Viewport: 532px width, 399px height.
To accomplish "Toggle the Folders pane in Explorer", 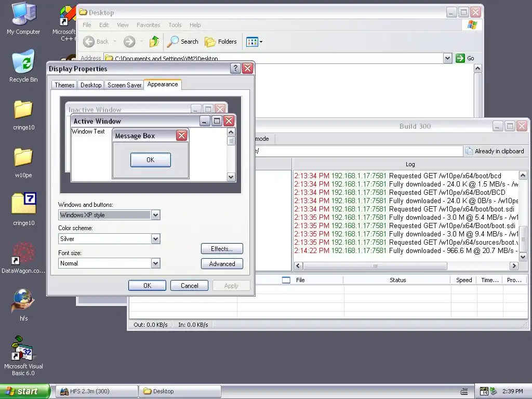I will point(220,42).
